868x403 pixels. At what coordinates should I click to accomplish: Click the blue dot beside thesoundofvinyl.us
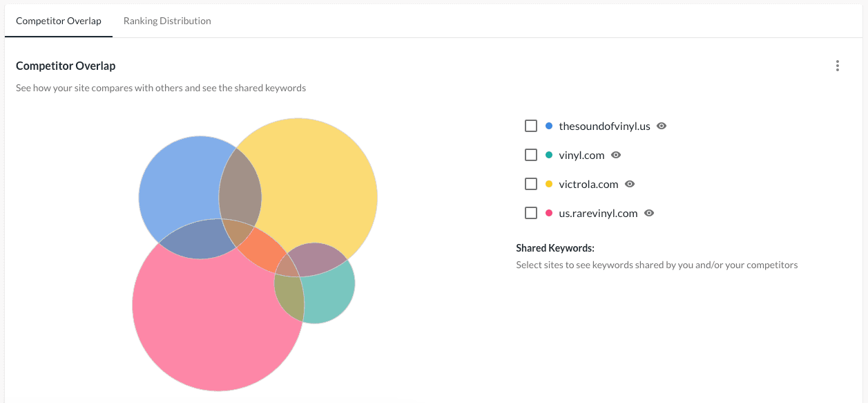[548, 126]
